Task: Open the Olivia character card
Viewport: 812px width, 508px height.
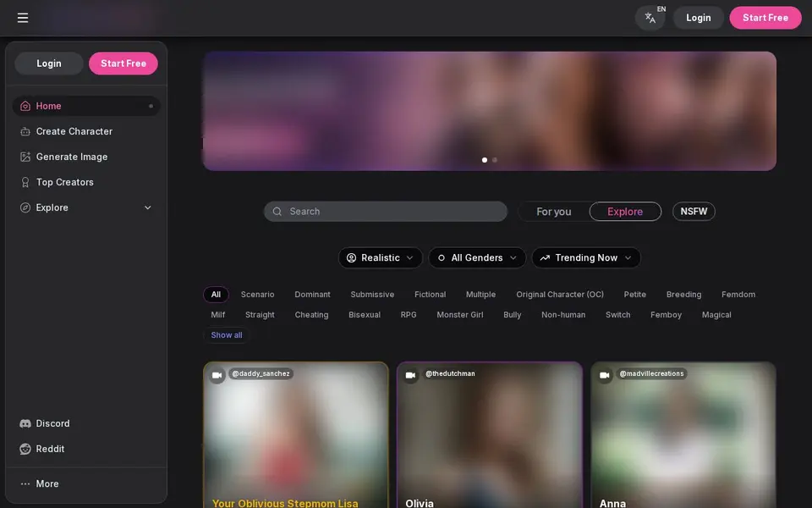Action: (x=490, y=435)
